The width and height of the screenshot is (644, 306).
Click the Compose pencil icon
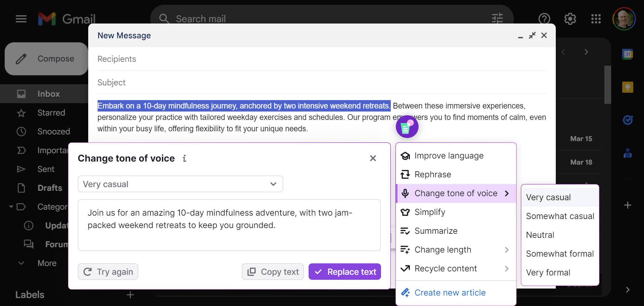(21, 58)
